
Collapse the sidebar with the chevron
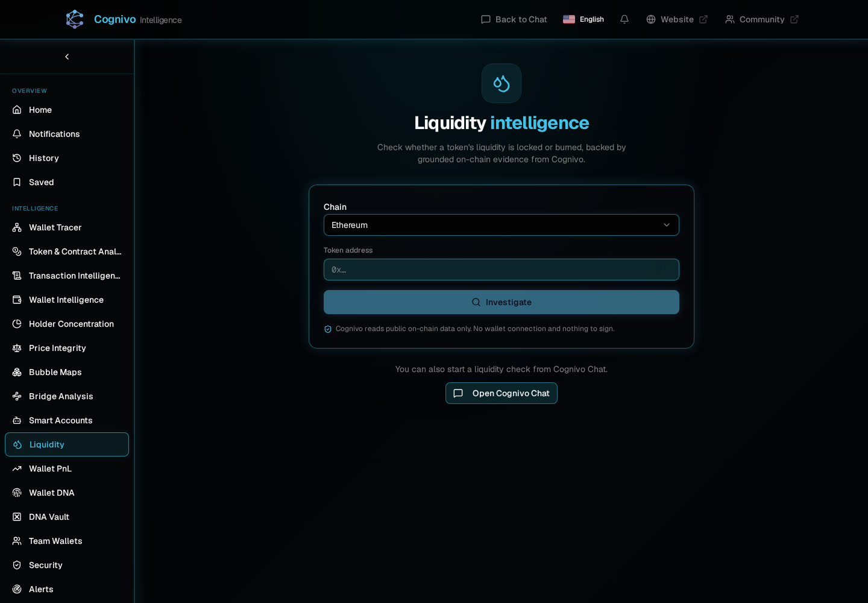point(67,57)
